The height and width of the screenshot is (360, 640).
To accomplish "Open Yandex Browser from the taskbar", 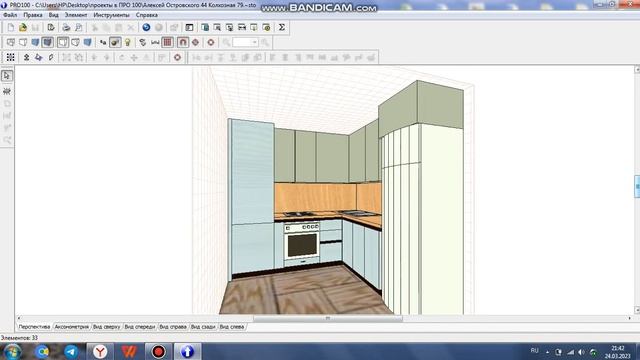I will click(100, 351).
